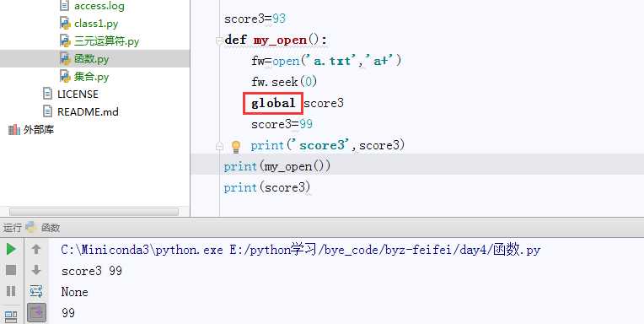Image resolution: width=644 pixels, height=324 pixels.
Task: Select README.md in the project tree
Action: coord(88,112)
